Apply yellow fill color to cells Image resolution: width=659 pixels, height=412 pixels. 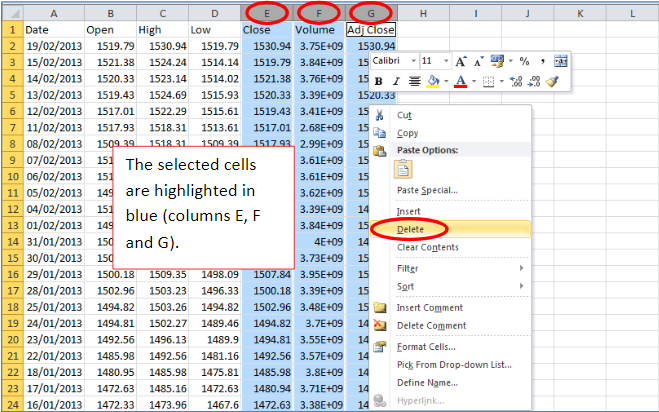pos(433,81)
